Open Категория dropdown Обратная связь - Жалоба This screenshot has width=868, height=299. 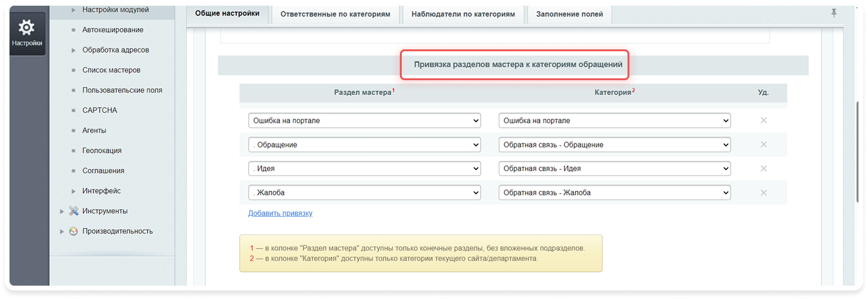click(x=615, y=193)
